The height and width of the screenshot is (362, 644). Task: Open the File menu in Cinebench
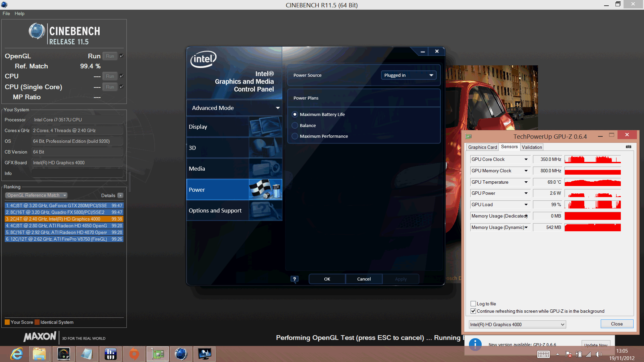point(6,13)
